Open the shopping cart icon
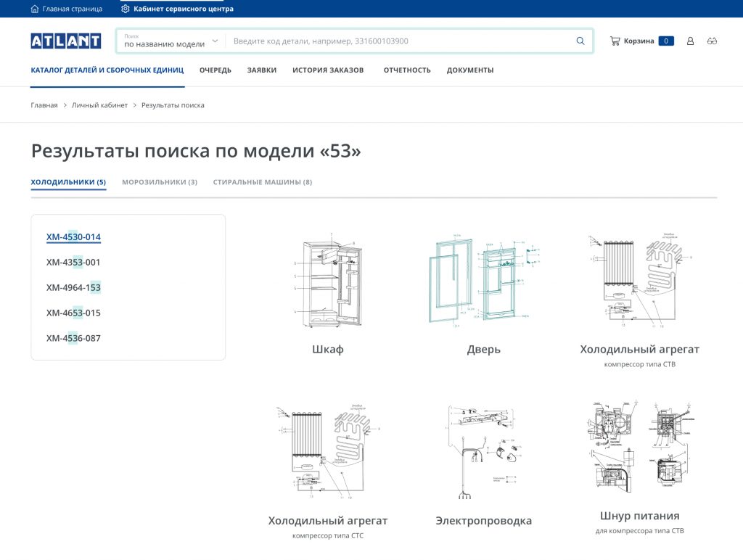743x560 pixels. point(615,41)
